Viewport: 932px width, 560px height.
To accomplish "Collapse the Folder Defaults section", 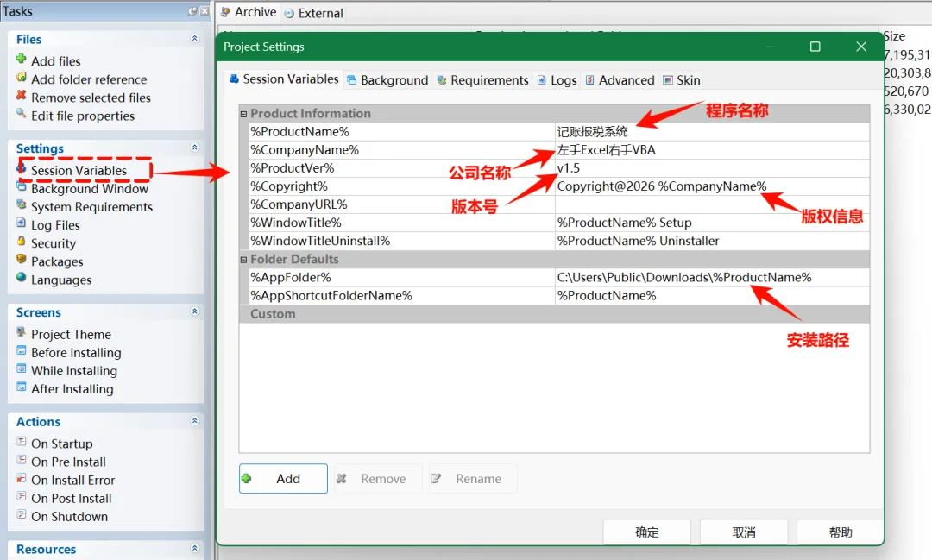I will coord(243,259).
